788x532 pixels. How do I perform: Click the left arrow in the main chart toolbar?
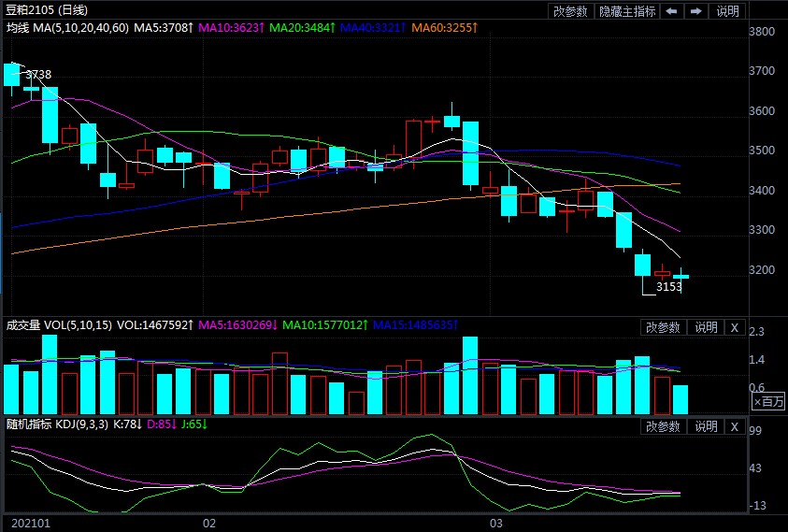pos(672,11)
